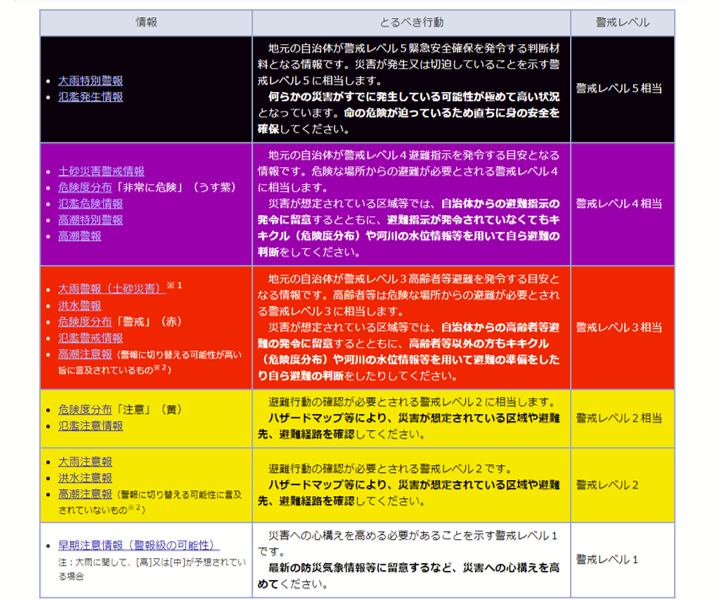
Task: Open the 氾濫危険情報 link
Action: (90, 203)
